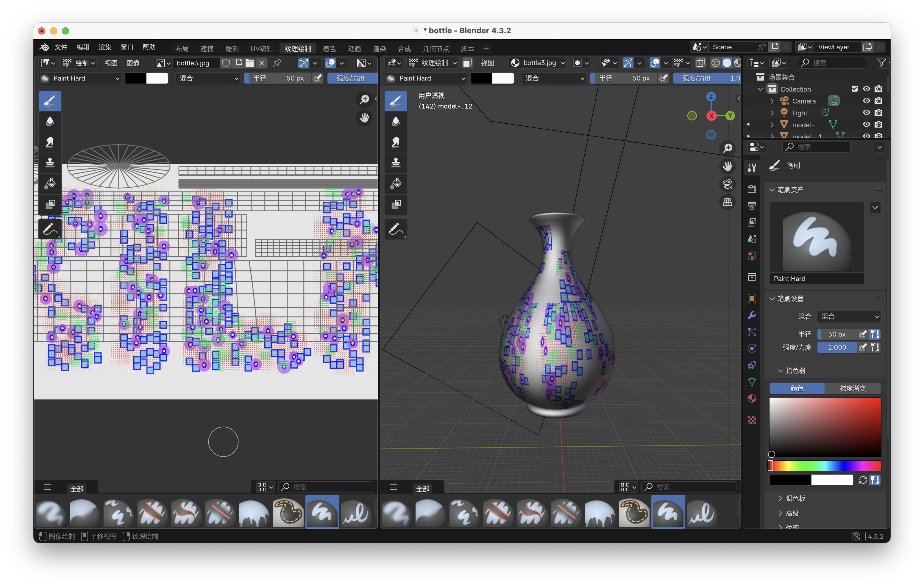Select the Smear tool in the 3D viewport

tap(396, 142)
